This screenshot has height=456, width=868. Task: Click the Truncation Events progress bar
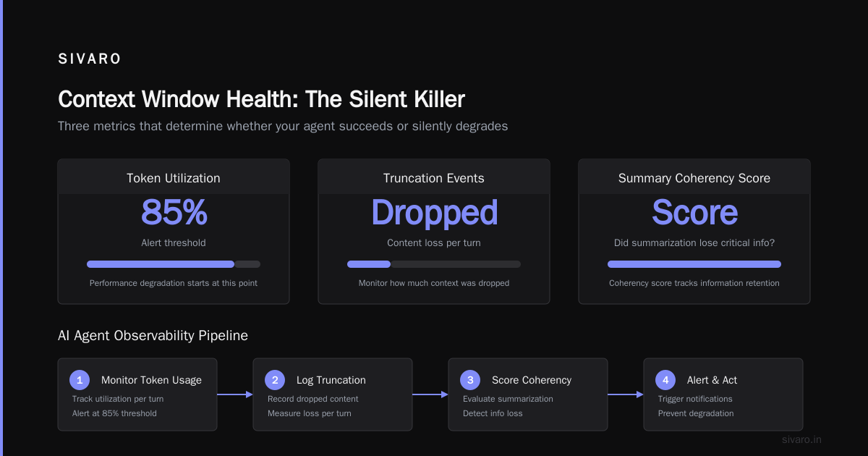click(x=434, y=264)
